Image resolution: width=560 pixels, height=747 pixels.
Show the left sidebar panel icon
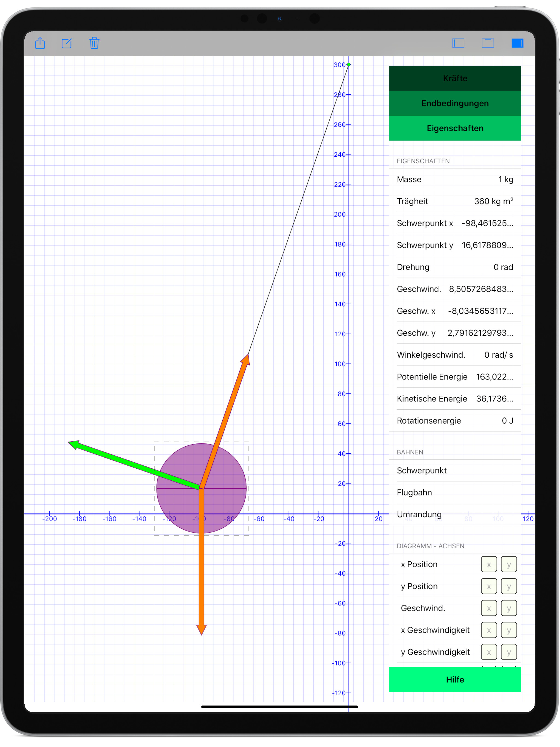pos(458,43)
